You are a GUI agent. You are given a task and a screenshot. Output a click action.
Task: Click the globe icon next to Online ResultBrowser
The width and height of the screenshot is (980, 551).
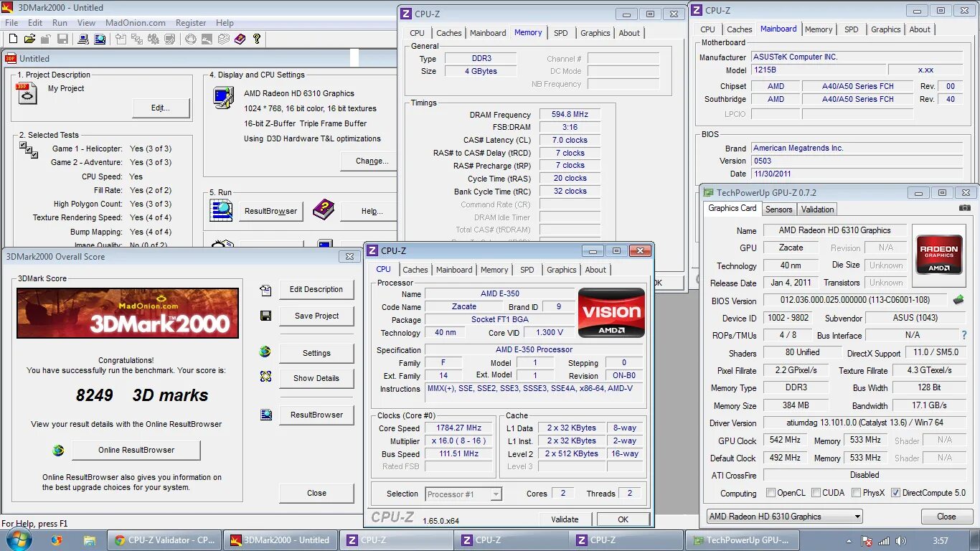click(x=58, y=451)
